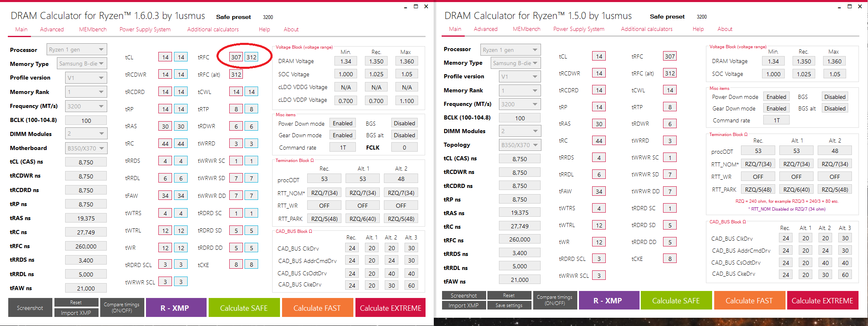Screen dimensions: 868x326
Task: Click CAD_BUS CkeDrv Alt. 3 value 60 in 1.6.0.3 window
Action: point(412,285)
